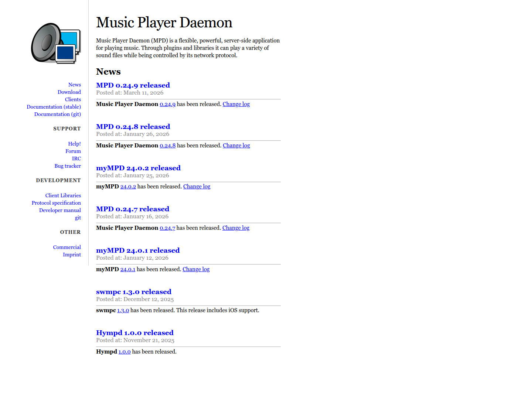Viewport: 532px width, 399px height.
Task: Open Documentation (git)
Action: pos(58,114)
